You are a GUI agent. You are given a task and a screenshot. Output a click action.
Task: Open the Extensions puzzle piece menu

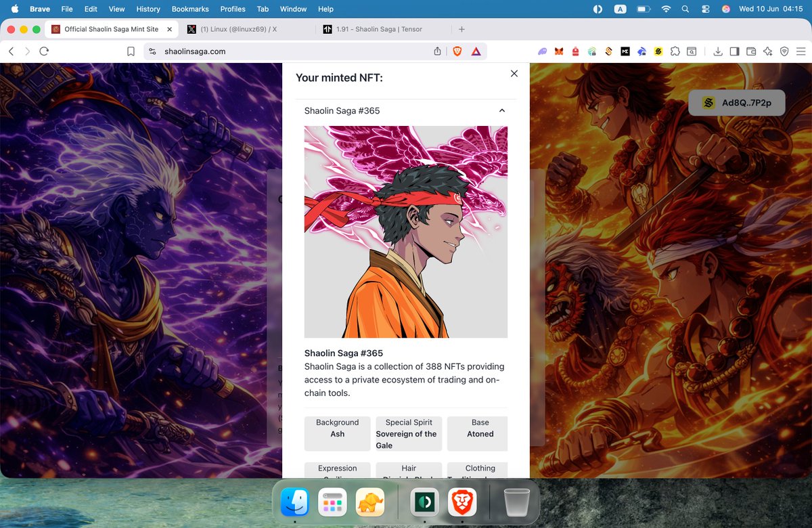pos(675,51)
